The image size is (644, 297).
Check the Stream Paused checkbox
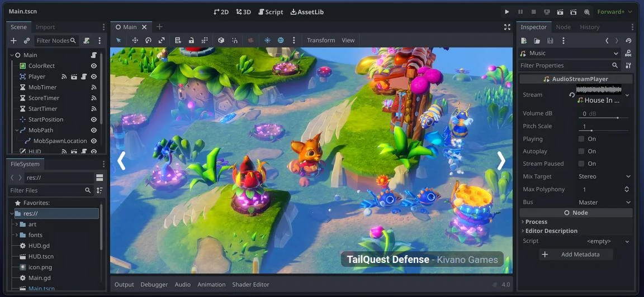(x=581, y=164)
